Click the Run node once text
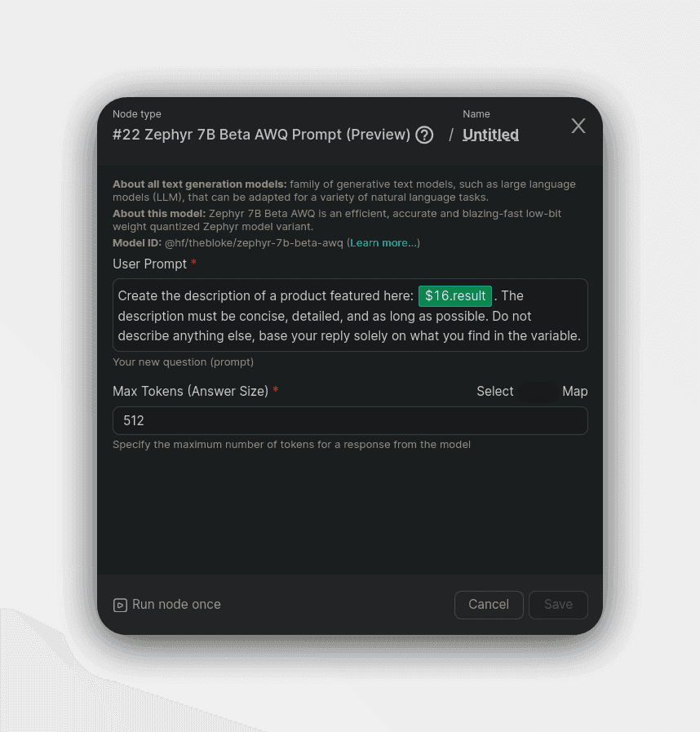700x732 pixels. pos(176,605)
